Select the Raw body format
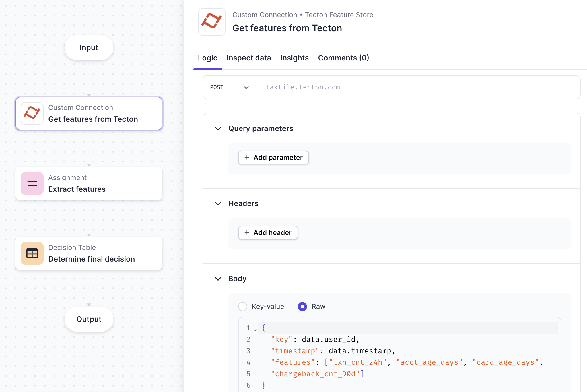The image size is (587, 392). [302, 307]
